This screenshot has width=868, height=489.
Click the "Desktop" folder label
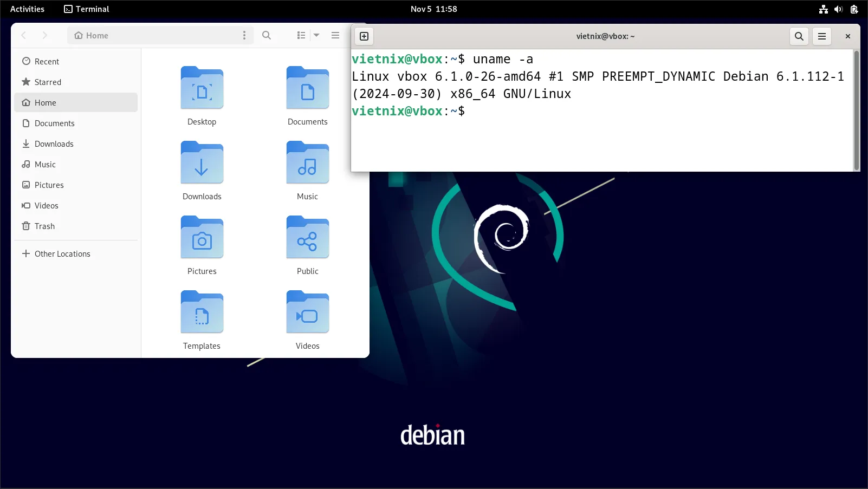pos(202,122)
